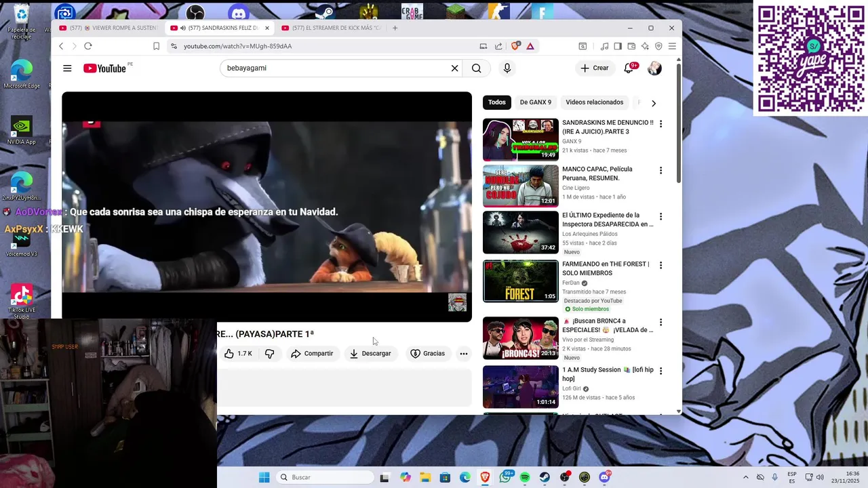Click the Gracias thanks button
This screenshot has width=868, height=488.
click(x=428, y=353)
